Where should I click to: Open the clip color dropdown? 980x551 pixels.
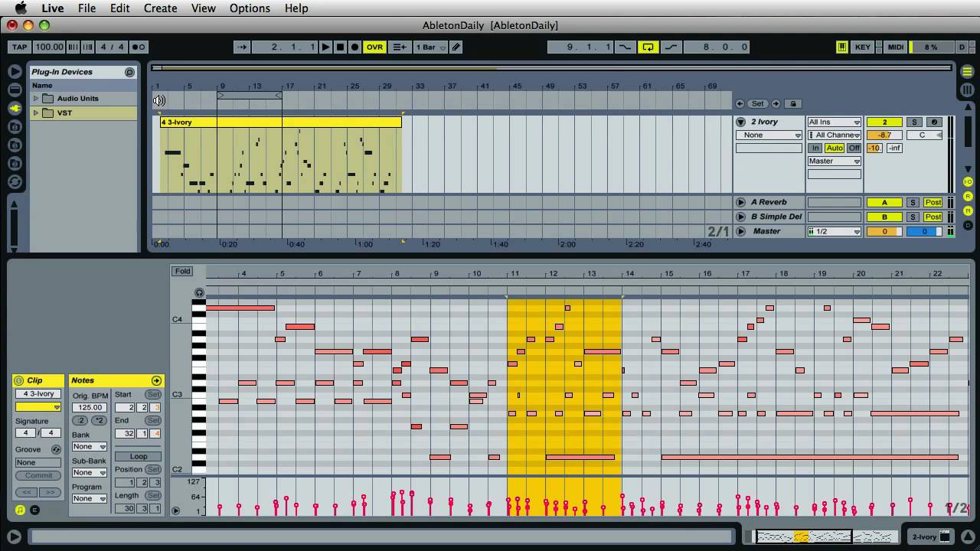38,407
